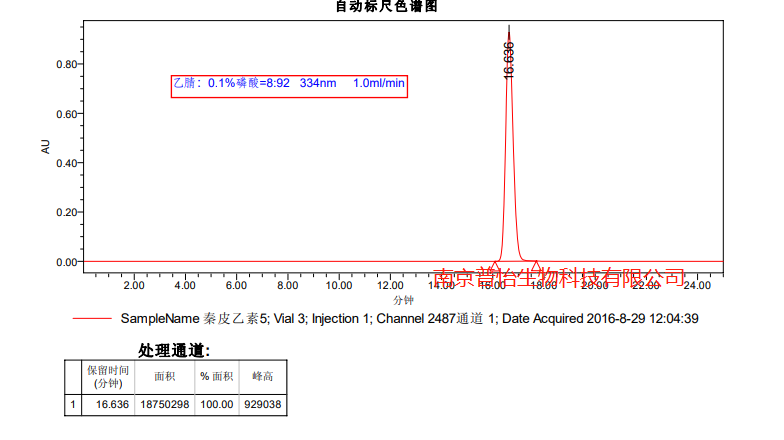This screenshot has width=784, height=440.
Task: Select the 929038 peak height cell
Action: click(263, 404)
